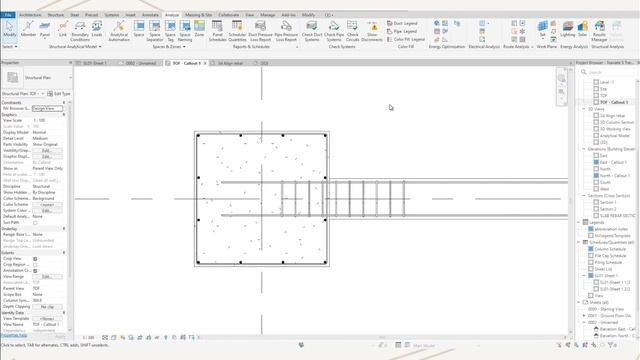
Task: Select Analytical Model 3D view in browser
Action: (615, 136)
